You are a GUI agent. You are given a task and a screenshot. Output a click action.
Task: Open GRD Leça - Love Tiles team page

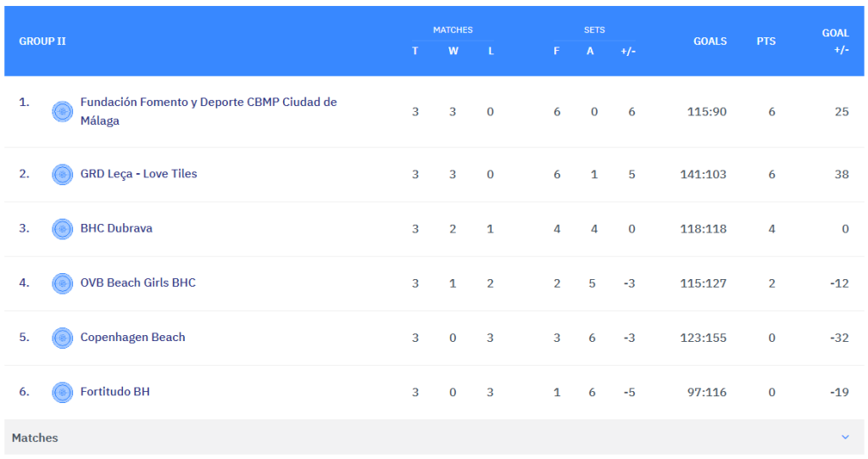coord(138,174)
